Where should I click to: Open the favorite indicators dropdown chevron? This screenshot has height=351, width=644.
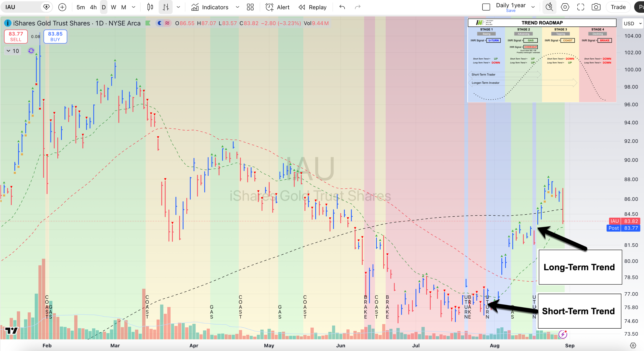tap(237, 7)
